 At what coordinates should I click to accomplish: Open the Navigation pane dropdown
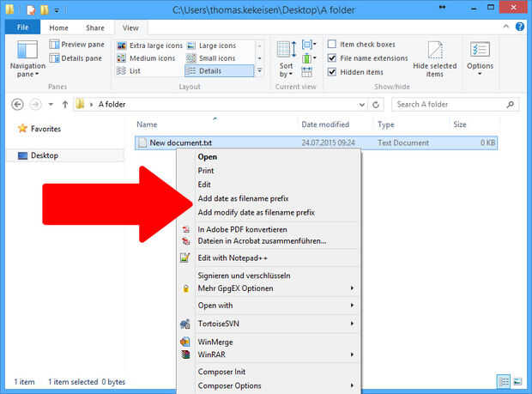tap(27, 60)
